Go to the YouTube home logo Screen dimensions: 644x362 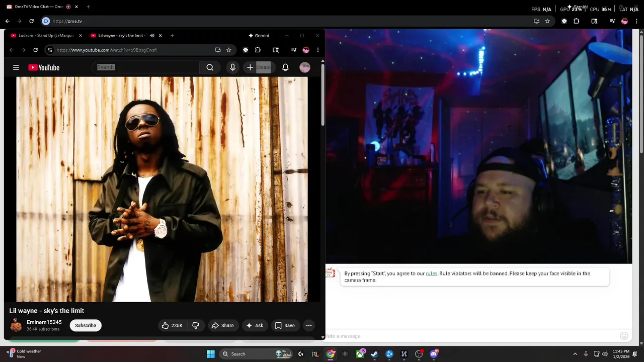pos(44,67)
